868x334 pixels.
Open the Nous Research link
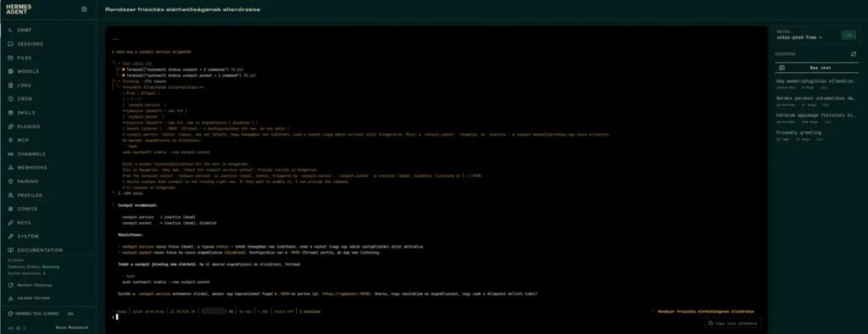pyautogui.click(x=72, y=327)
